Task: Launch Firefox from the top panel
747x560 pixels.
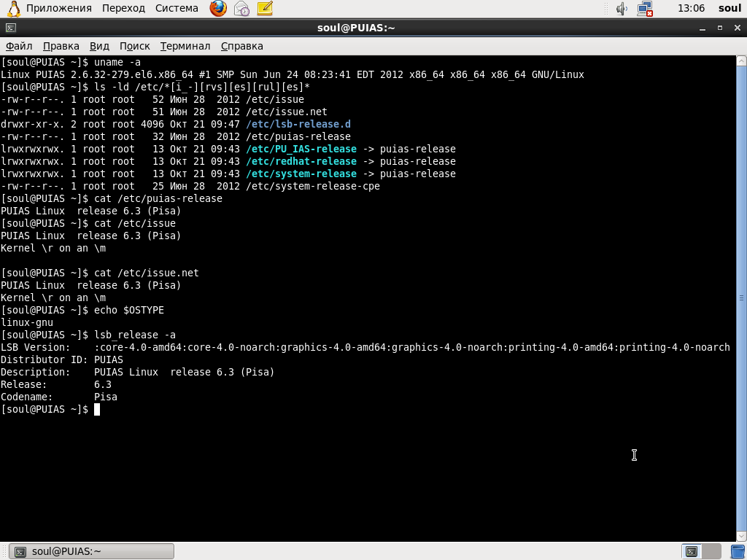Action: click(218, 8)
